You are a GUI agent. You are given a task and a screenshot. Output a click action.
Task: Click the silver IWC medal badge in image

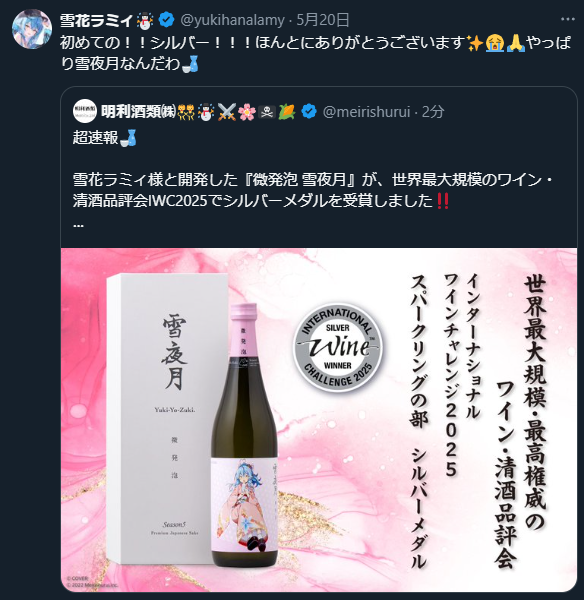click(x=337, y=347)
